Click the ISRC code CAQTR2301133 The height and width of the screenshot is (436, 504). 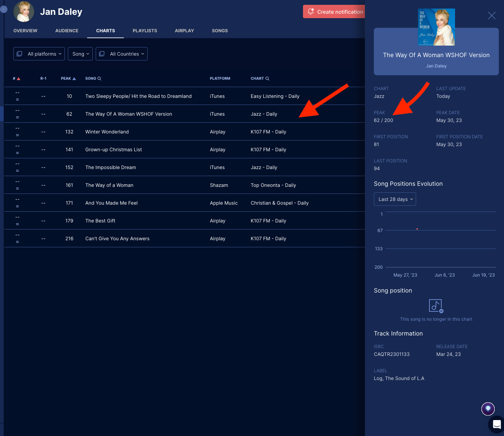(392, 354)
